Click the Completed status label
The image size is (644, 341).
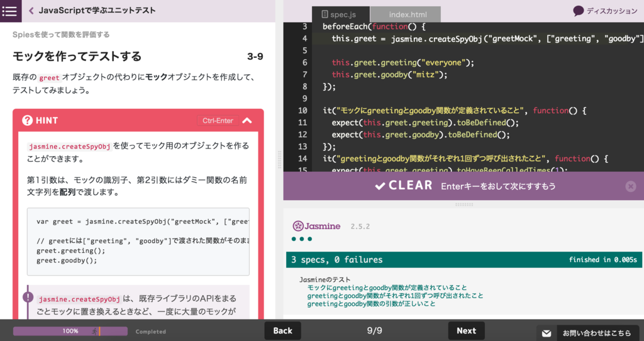(x=151, y=332)
